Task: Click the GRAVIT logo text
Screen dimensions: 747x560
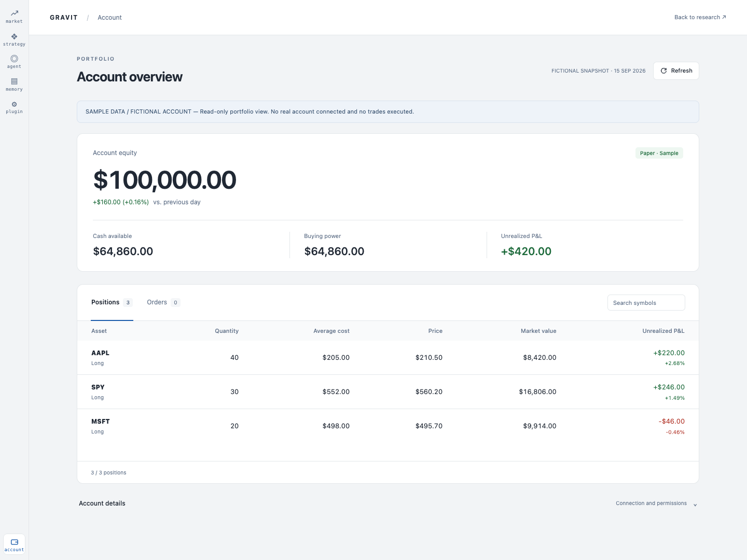Action: pos(64,18)
